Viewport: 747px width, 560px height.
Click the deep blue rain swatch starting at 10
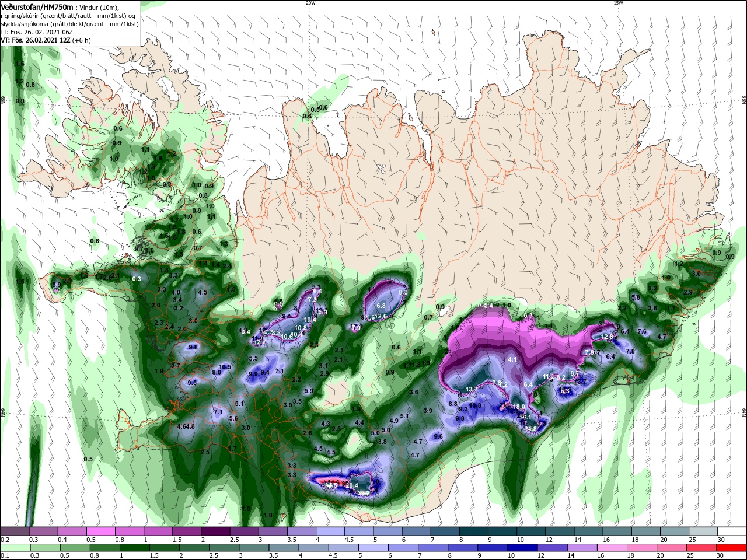tap(522, 548)
